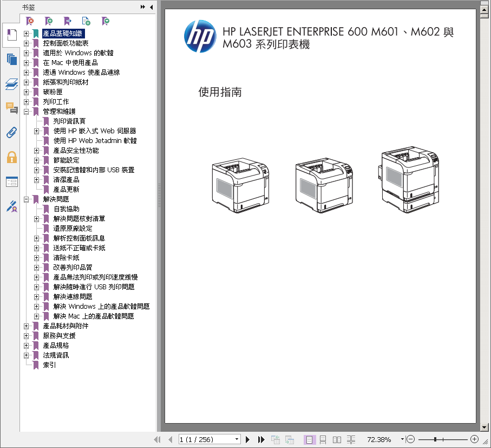
Task: Click the rightmost printer illustration
Action: [409, 179]
